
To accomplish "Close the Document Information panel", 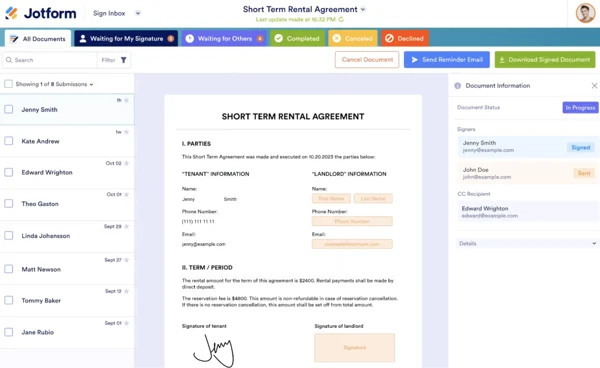I will point(594,86).
